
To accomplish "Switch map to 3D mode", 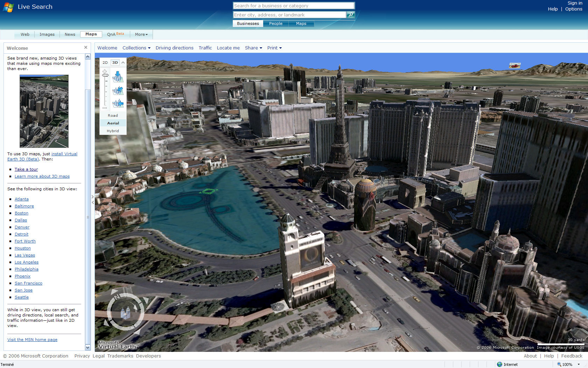I will 115,62.
